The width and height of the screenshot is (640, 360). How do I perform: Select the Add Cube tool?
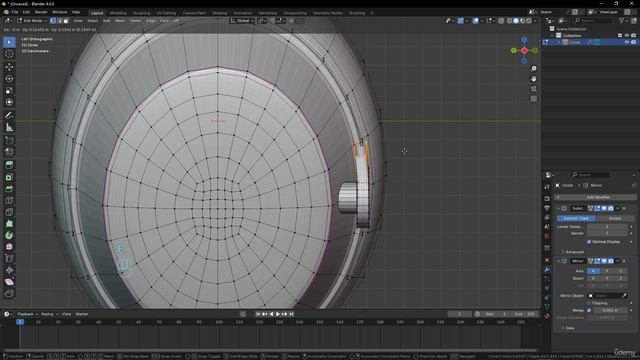9,140
